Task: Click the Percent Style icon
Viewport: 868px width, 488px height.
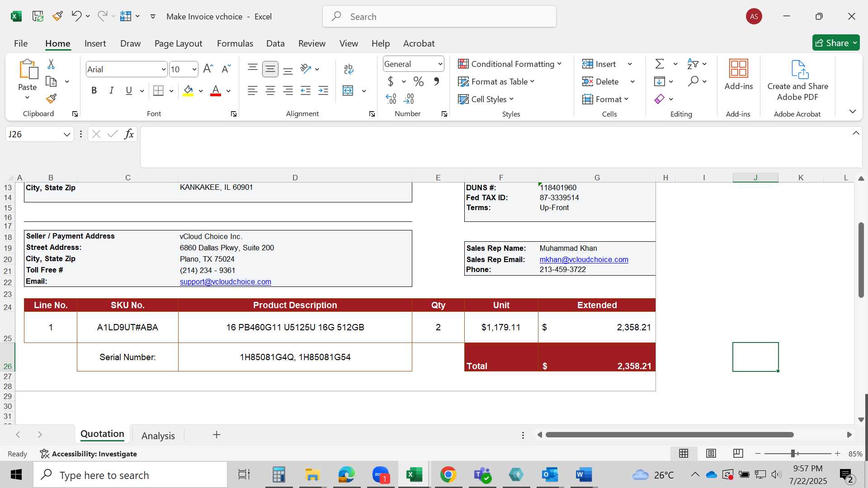Action: (419, 81)
